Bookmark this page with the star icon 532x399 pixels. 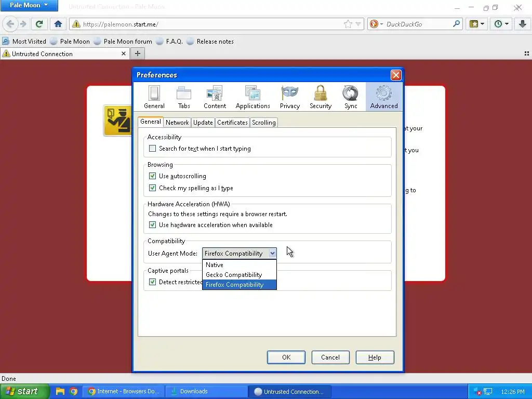[348, 24]
